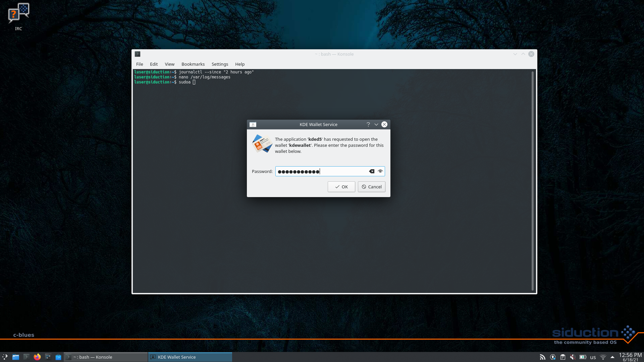
Task: Open the RSS feed tray icon
Action: click(x=542, y=357)
